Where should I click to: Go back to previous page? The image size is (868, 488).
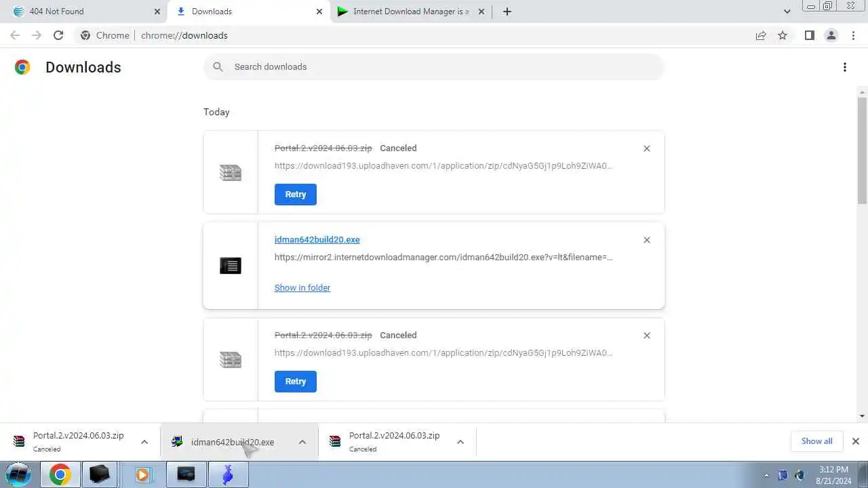click(15, 35)
